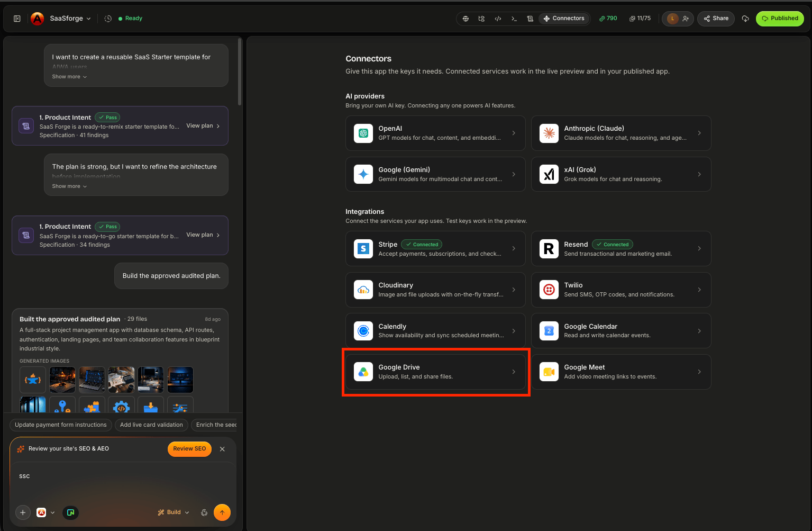Click the cloud download icon
Viewport: 812px width, 531px height.
point(745,19)
